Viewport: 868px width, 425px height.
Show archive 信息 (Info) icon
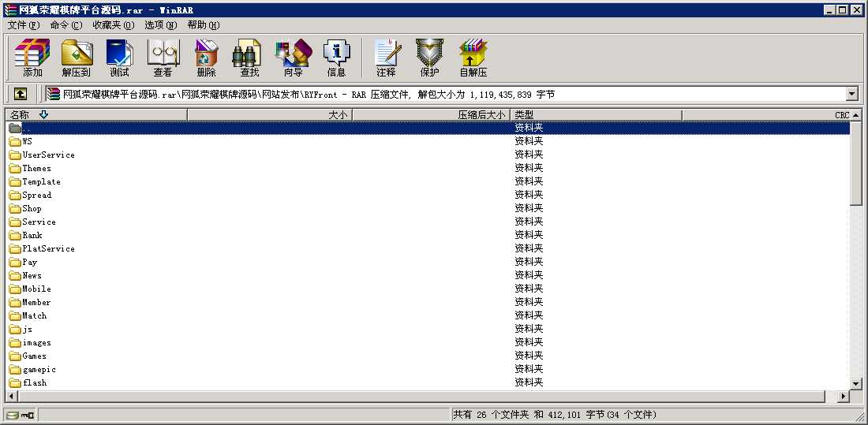(x=337, y=58)
